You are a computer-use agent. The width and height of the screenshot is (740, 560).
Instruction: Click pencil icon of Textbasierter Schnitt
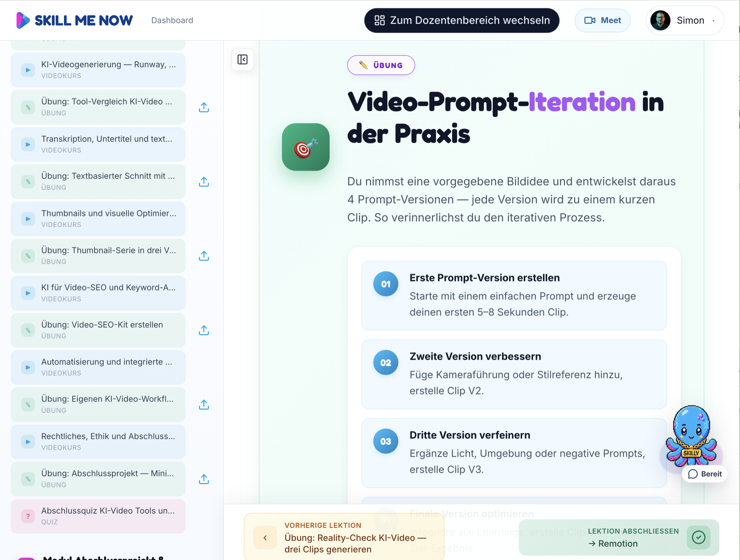point(28,182)
